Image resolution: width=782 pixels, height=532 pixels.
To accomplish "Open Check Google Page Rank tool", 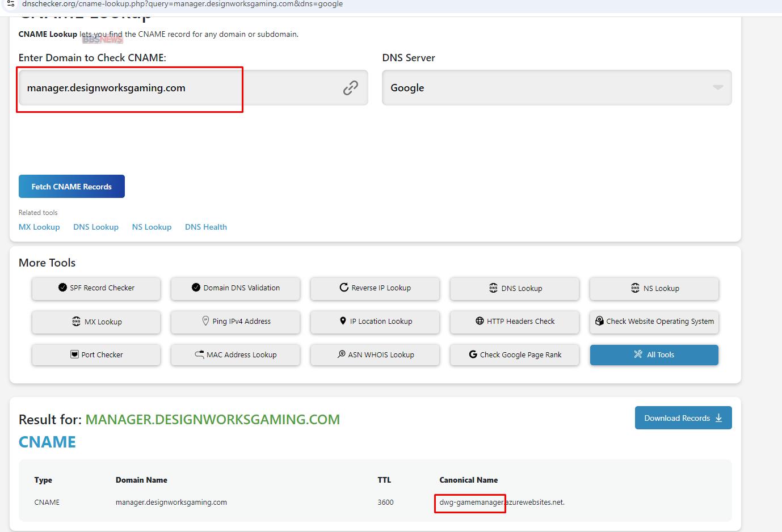I will pos(514,355).
